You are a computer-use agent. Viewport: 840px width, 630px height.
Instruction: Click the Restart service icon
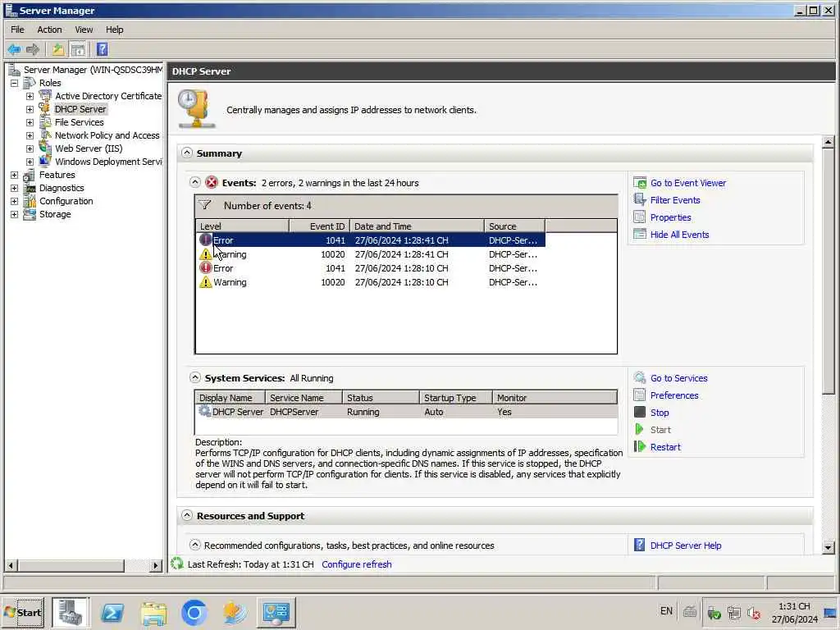[x=640, y=446]
